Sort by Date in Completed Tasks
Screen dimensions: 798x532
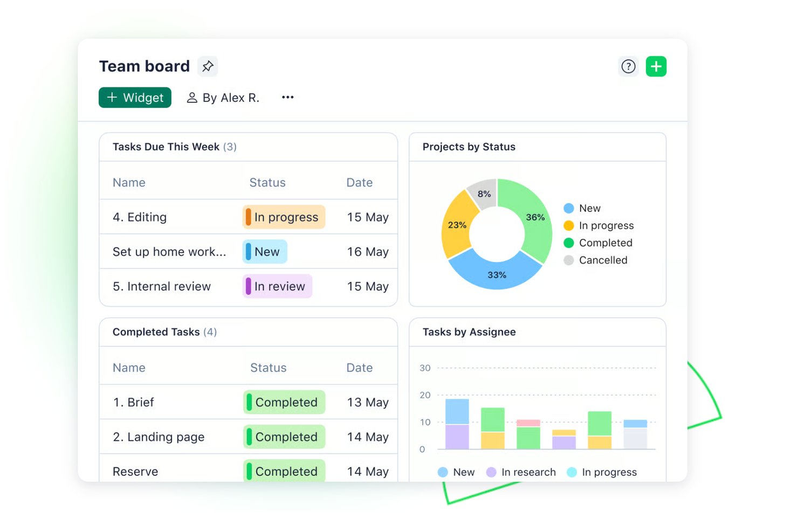coord(360,368)
